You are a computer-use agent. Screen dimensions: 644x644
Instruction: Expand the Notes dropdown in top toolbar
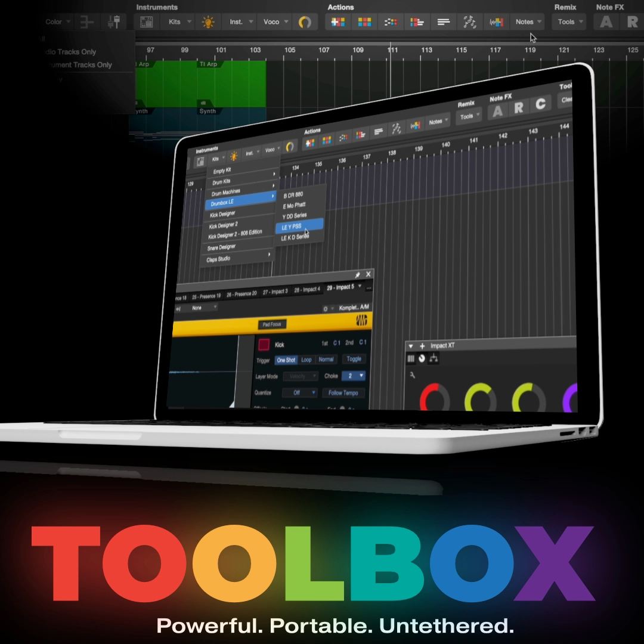click(528, 22)
